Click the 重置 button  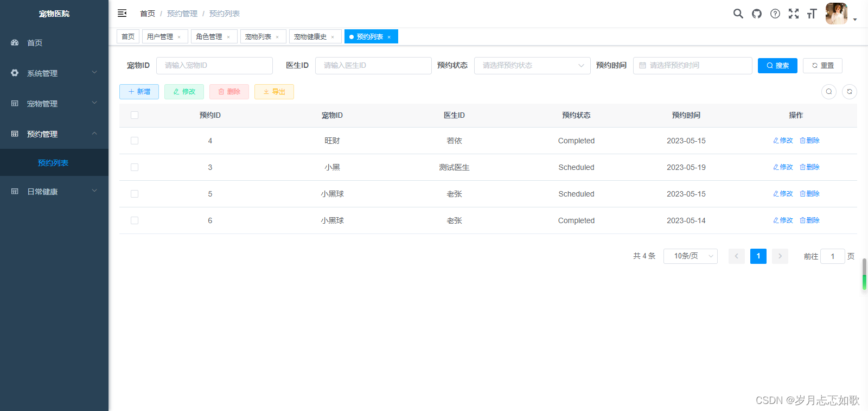tap(822, 66)
